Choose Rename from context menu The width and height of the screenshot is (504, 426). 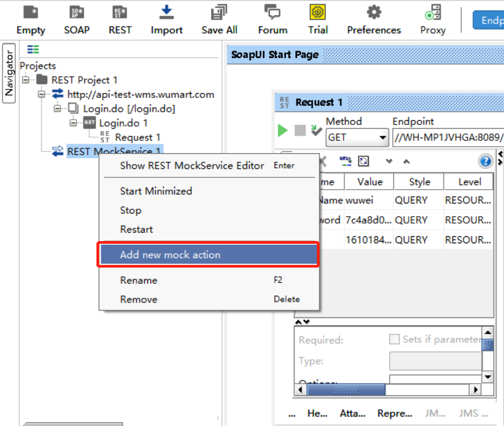click(x=209, y=280)
